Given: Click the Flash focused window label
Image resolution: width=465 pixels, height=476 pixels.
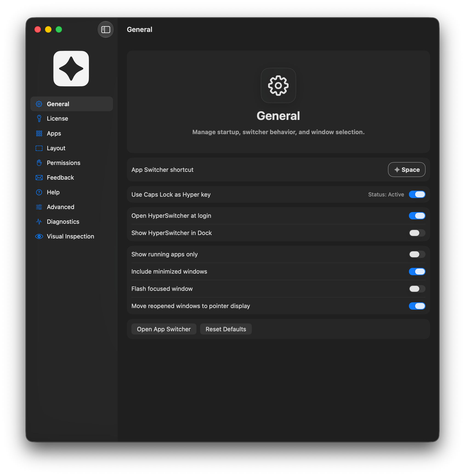Looking at the screenshot, I should 162,289.
